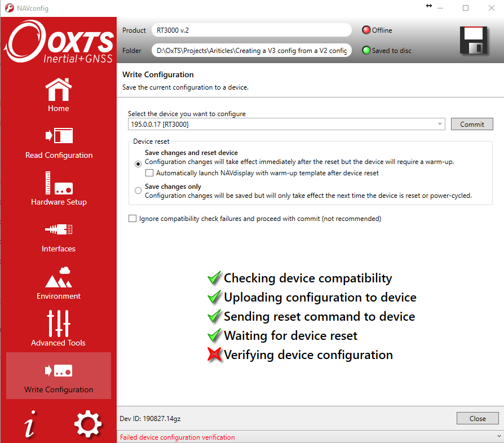Viewport: 504px width, 443px height.
Task: Open the Hardware Setup icon
Action: [x=59, y=183]
